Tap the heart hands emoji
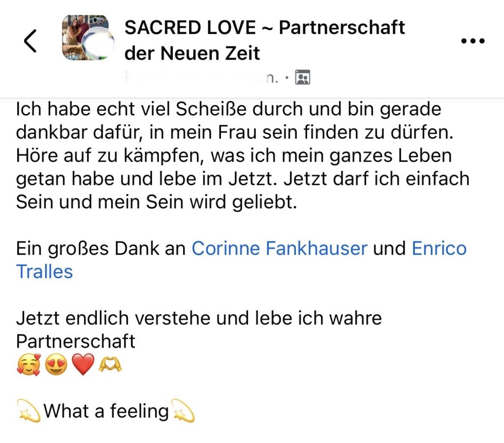The width and height of the screenshot is (504, 443). 110,365
